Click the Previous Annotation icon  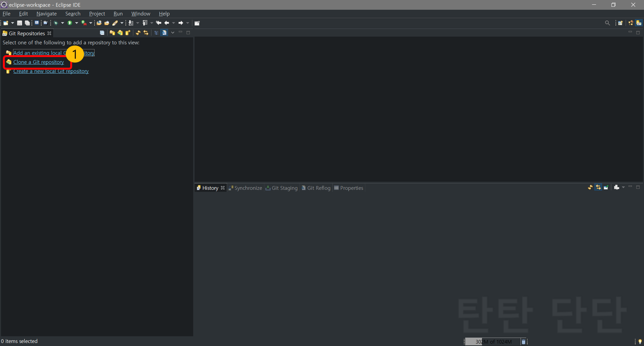point(145,23)
